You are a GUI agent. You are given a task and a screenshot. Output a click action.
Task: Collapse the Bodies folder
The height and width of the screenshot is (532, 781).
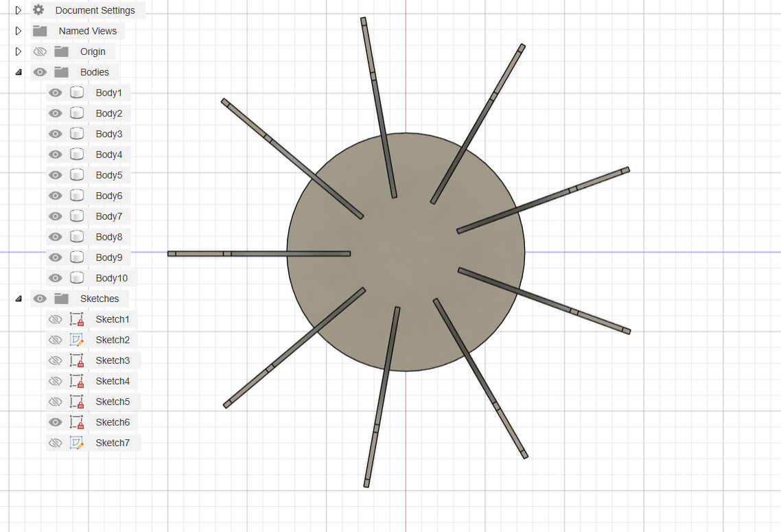tap(18, 72)
